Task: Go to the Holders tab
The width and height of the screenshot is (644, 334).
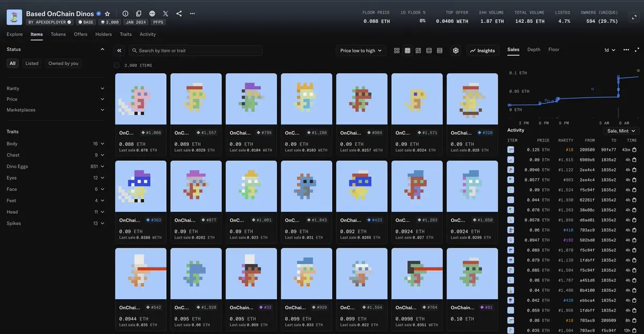Action: pos(104,34)
